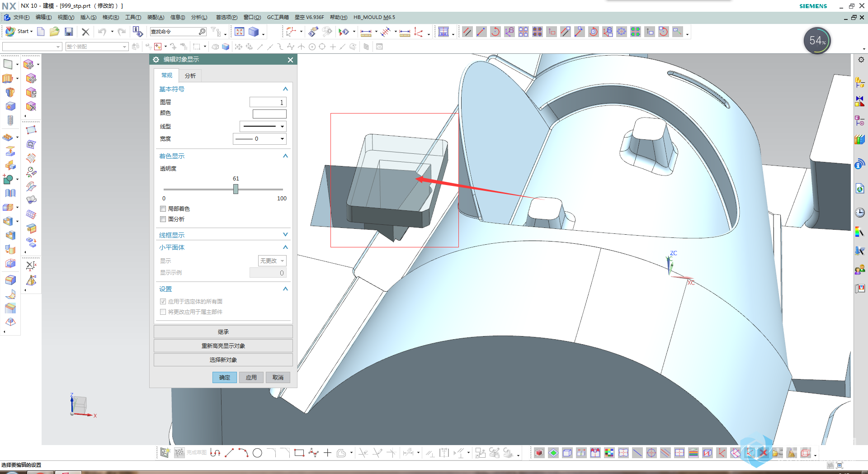Switch to the 分析 tab in the dialog
Screen dimensions: 868x474
[190, 76]
